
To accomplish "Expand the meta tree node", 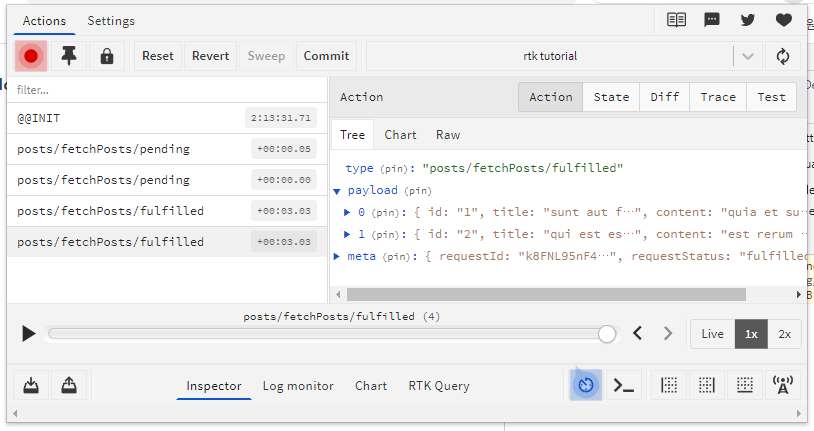I will coord(338,257).
